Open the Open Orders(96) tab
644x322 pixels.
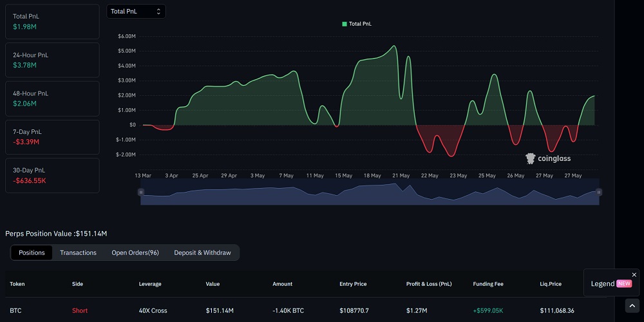click(135, 252)
